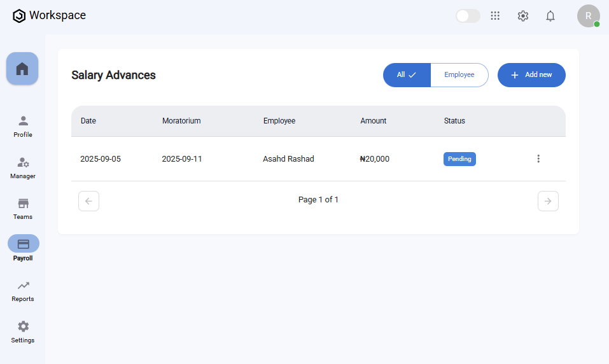Open row actions for Asahd Rashad
Screen dimensions: 609x364
click(x=538, y=158)
